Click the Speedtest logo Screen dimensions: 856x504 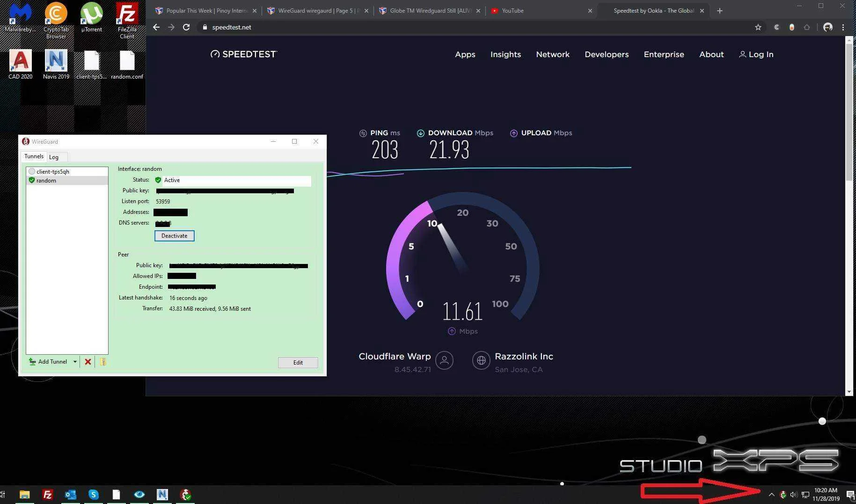point(244,54)
